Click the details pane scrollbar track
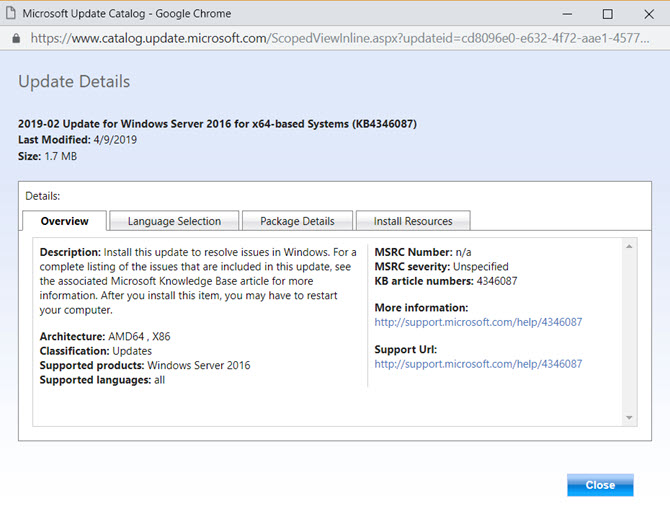 pos(629,330)
